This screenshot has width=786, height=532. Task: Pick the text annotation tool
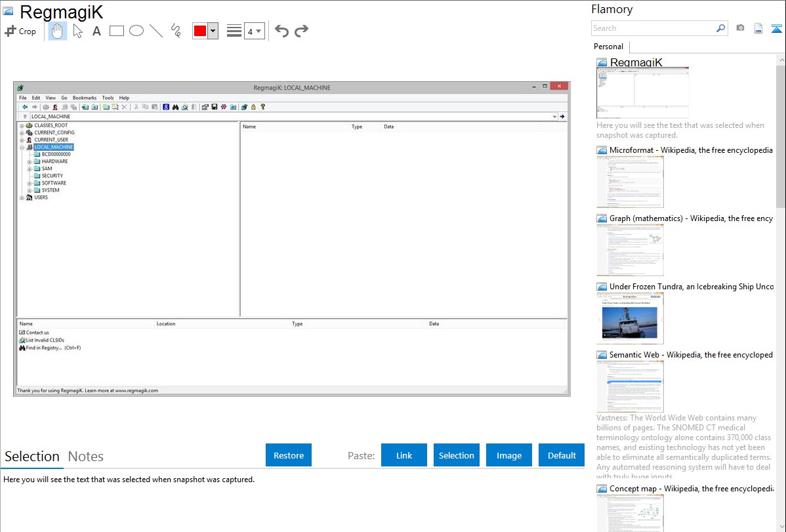(x=96, y=31)
